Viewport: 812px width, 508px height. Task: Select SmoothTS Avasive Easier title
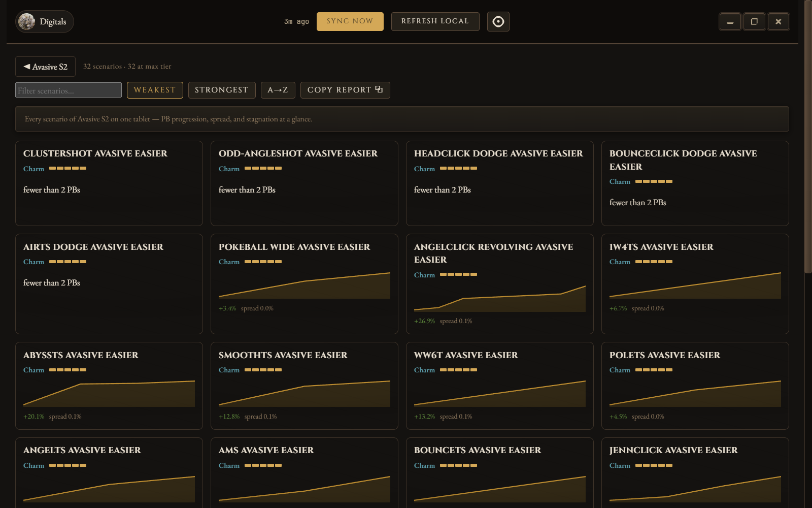[x=283, y=355]
